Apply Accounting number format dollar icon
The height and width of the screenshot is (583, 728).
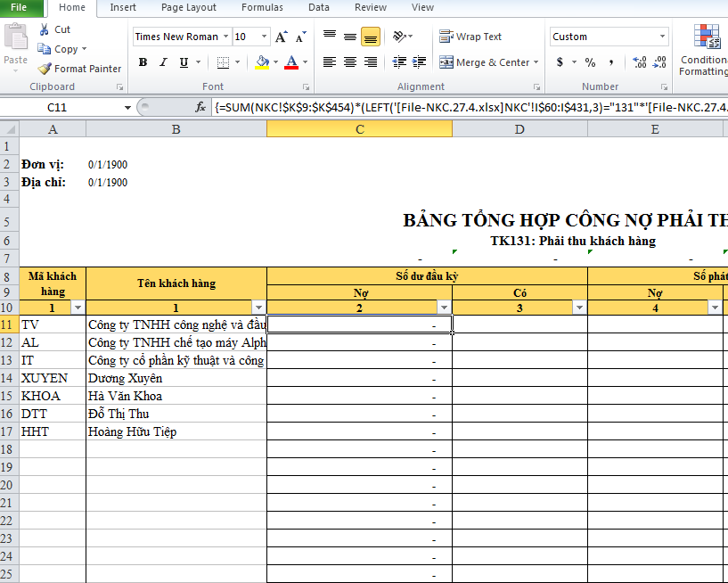point(560,62)
